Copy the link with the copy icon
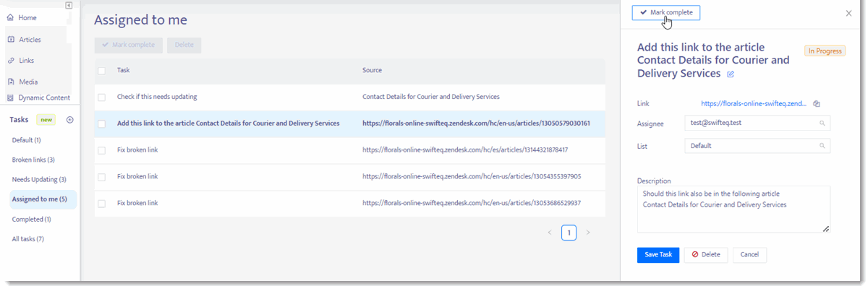Image resolution: width=868 pixels, height=286 pixels. [816, 104]
